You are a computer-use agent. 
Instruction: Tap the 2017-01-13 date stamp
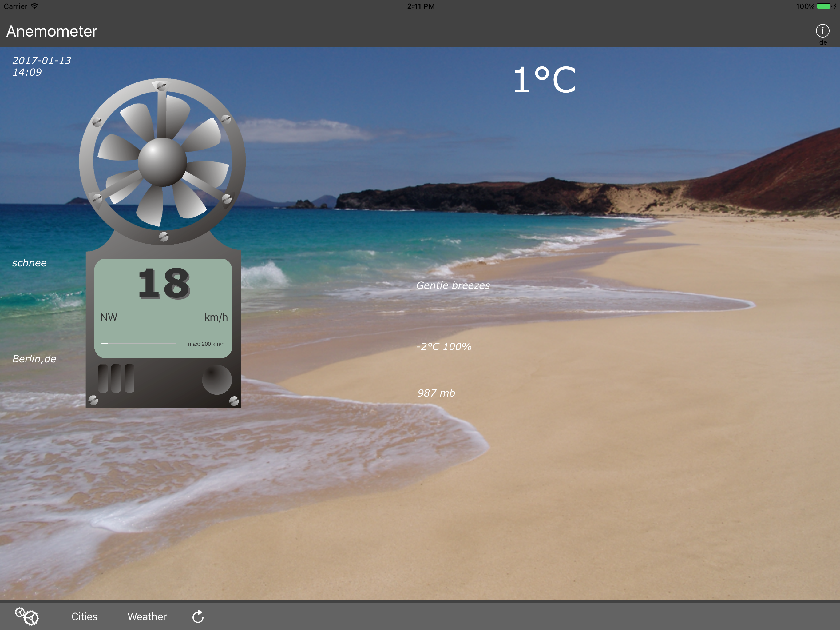(42, 60)
